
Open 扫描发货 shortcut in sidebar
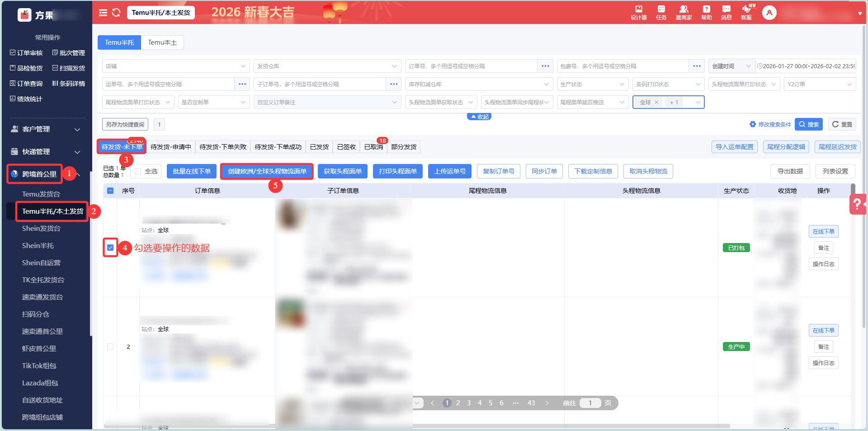(69, 68)
